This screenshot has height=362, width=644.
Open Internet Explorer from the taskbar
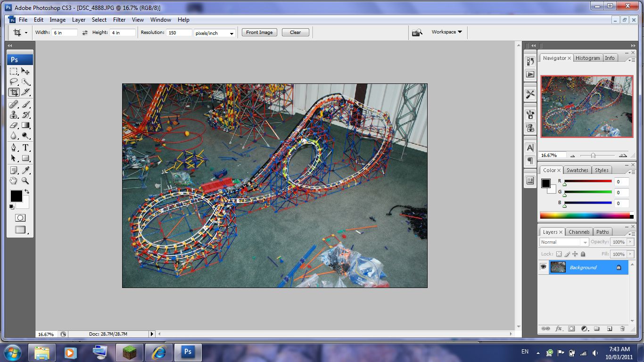158,352
